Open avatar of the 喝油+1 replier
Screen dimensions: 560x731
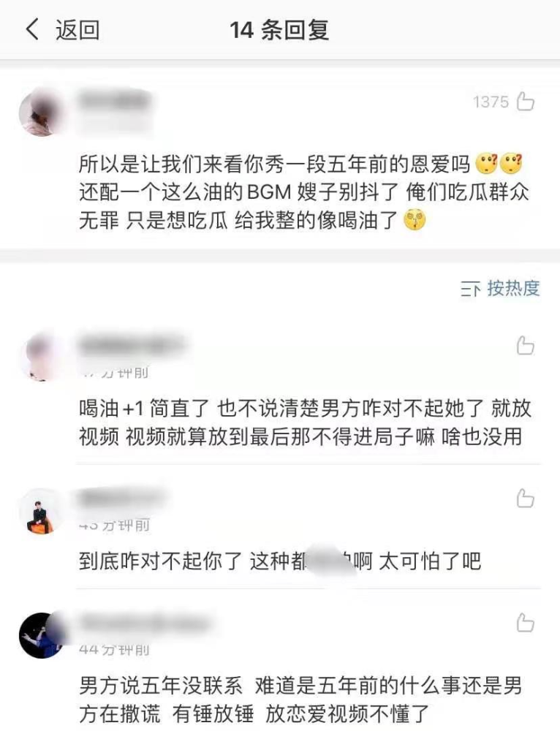coord(42,357)
